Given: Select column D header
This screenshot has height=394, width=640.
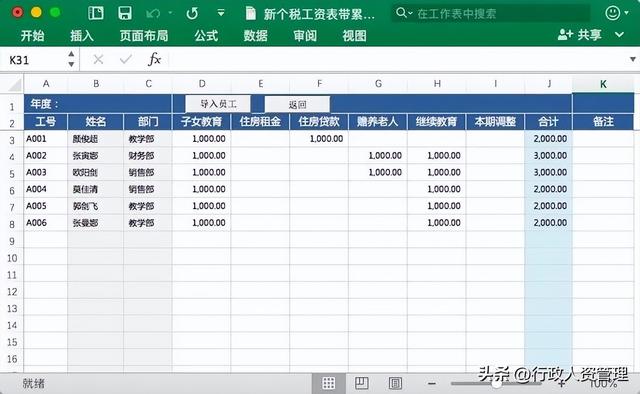Looking at the screenshot, I should coord(202,84).
